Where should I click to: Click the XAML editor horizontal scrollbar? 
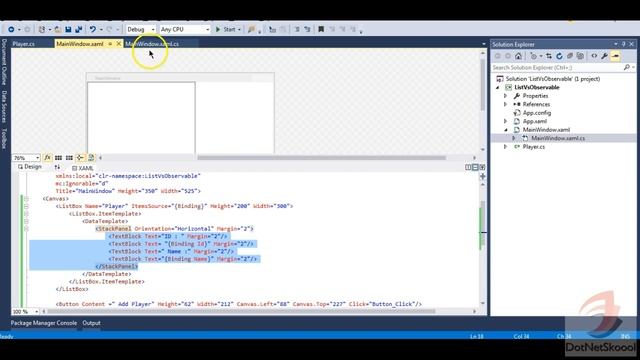pyautogui.click(x=242, y=311)
